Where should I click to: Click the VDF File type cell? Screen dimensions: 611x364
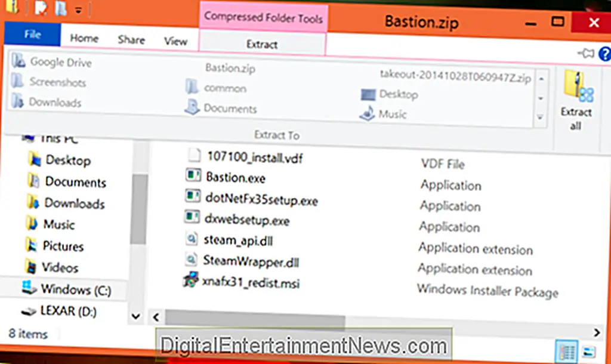click(x=443, y=164)
